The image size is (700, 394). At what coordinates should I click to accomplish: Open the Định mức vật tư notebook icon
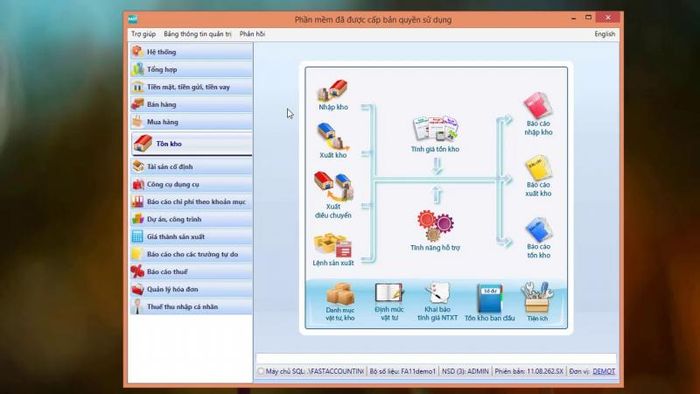coord(389,294)
